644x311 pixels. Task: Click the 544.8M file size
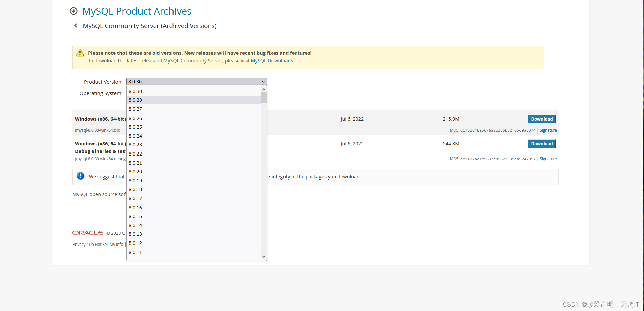tap(451, 144)
